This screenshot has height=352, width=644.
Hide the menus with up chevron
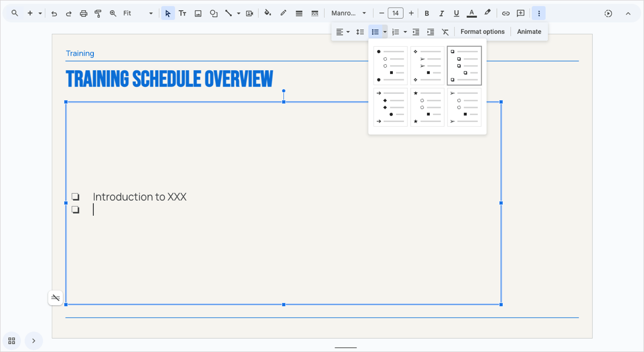coord(628,13)
